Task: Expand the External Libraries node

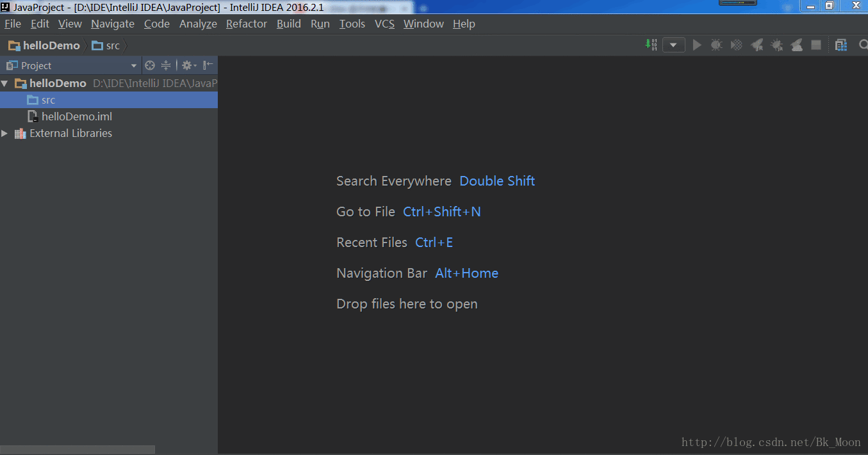Action: coord(4,133)
